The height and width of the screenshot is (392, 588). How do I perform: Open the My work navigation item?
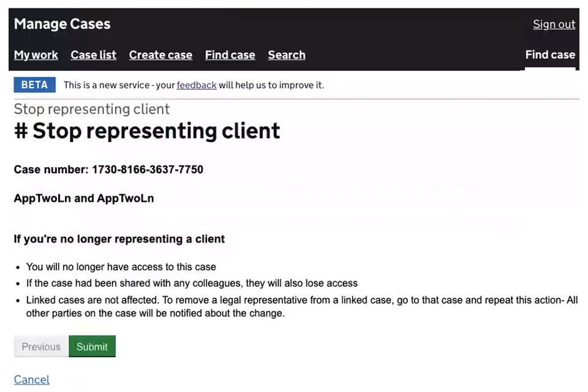click(x=36, y=55)
